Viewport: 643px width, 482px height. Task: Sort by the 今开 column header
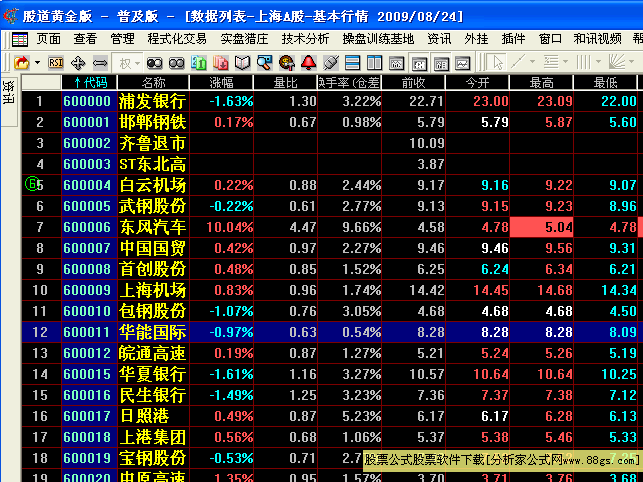pyautogui.click(x=477, y=83)
